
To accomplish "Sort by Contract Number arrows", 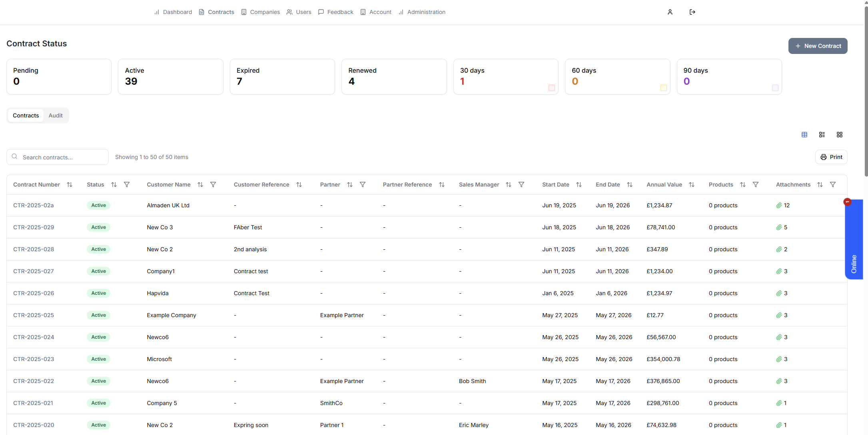I will click(70, 185).
